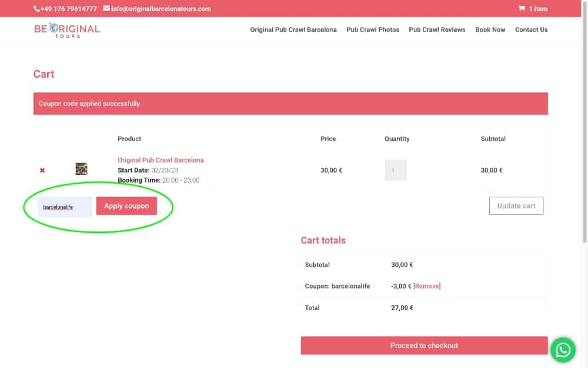Viewport: 588px width, 368px height.
Task: Click the Update cart button
Action: click(516, 206)
